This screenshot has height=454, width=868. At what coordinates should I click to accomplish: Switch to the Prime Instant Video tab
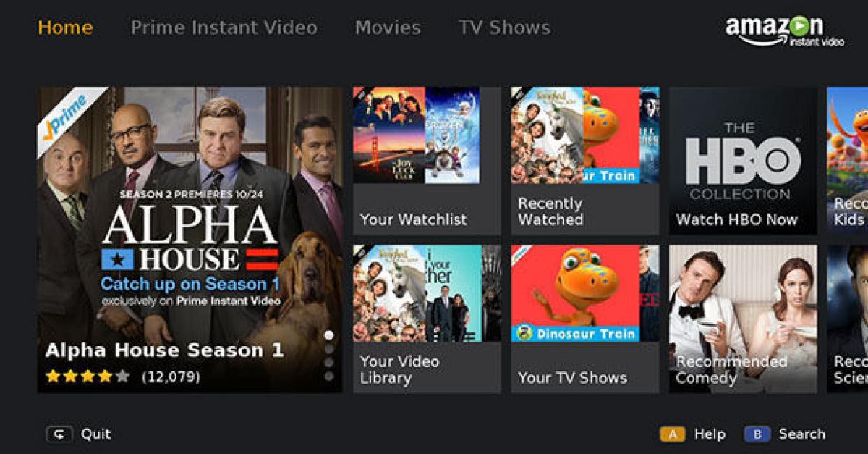(x=224, y=28)
